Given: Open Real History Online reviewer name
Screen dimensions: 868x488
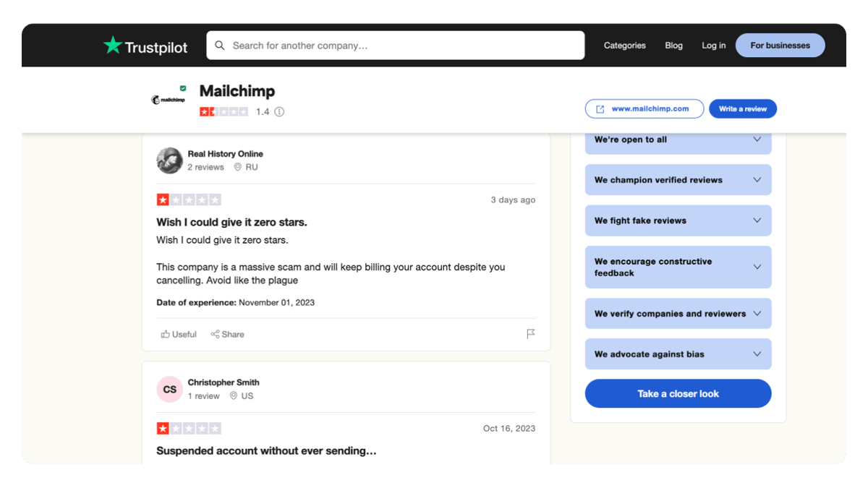Looking at the screenshot, I should point(225,154).
